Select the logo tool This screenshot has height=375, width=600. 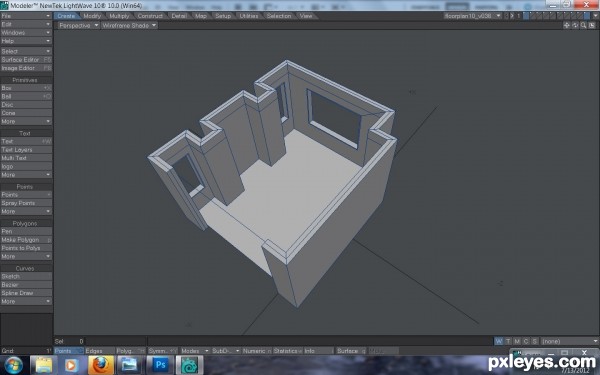coord(26,166)
